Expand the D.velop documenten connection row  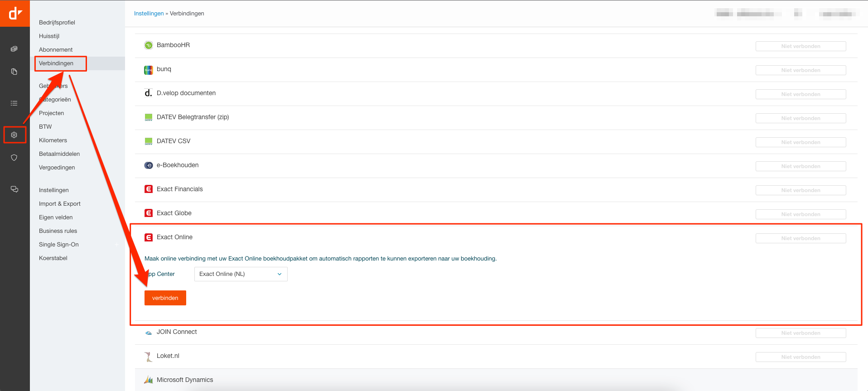tap(496, 94)
